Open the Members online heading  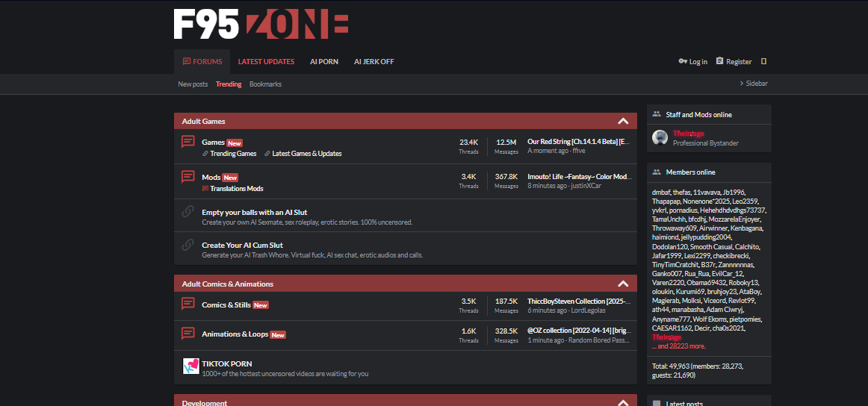tap(690, 172)
